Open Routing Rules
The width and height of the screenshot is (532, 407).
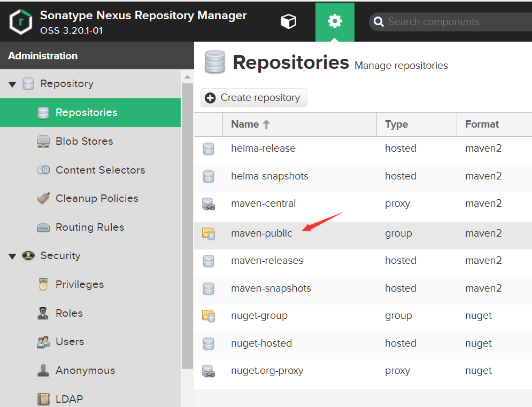click(x=90, y=227)
